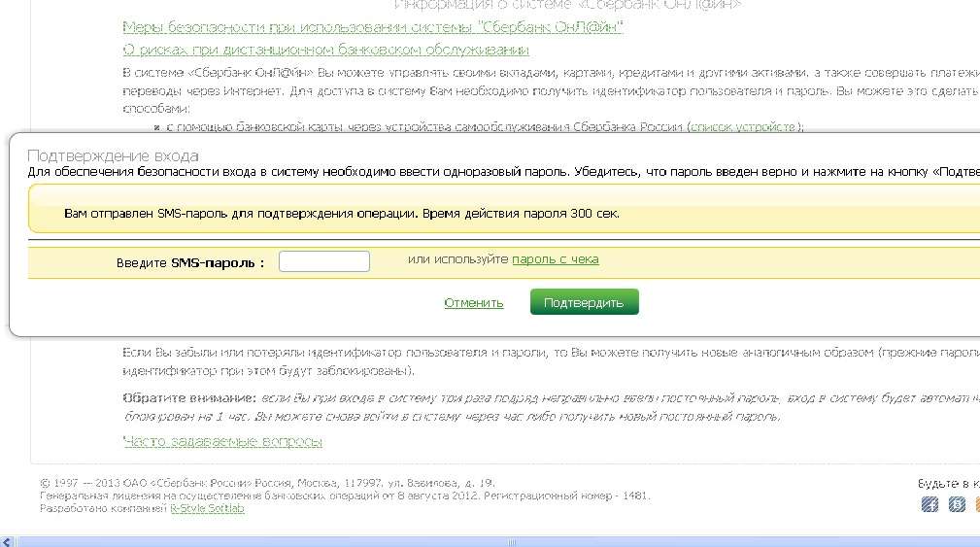Open О рисках при дистанционном банковском обслуживании link
Screen dimensions: 980x547
click(325, 50)
